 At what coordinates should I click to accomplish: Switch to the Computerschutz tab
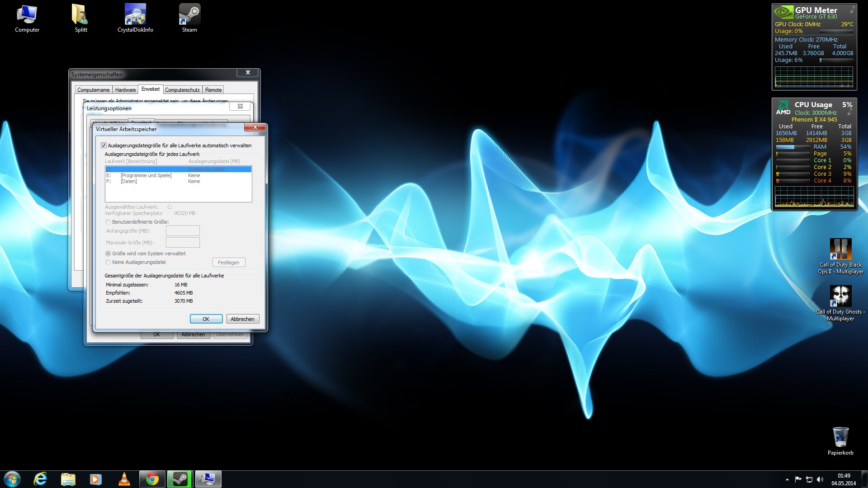point(182,90)
